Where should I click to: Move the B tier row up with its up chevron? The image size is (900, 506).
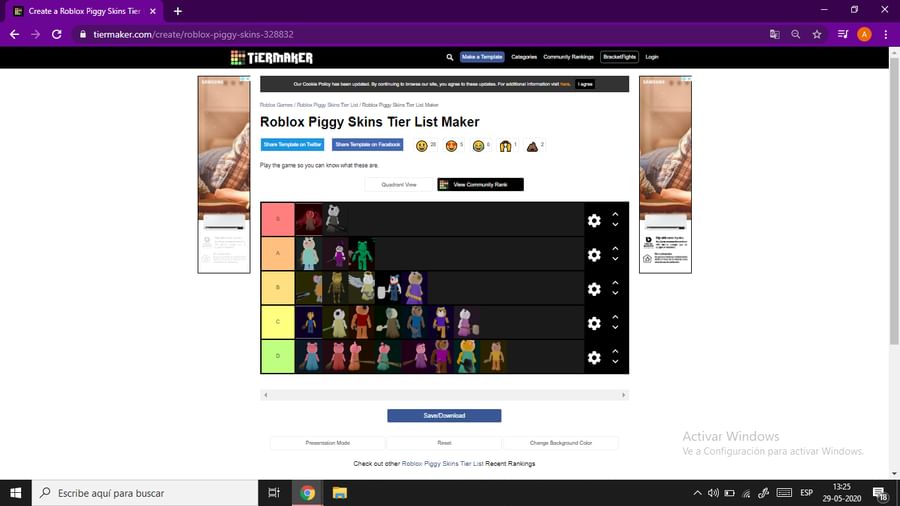615,283
